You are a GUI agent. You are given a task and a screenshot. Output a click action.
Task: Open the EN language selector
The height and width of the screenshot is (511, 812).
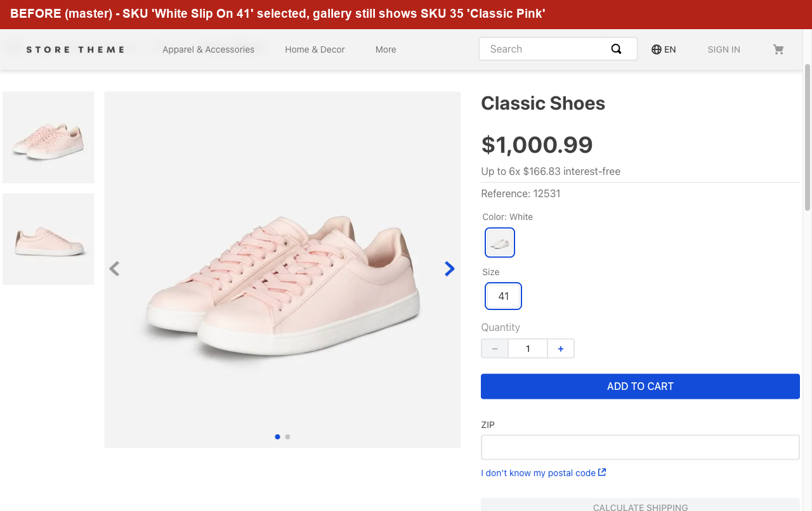(x=664, y=49)
